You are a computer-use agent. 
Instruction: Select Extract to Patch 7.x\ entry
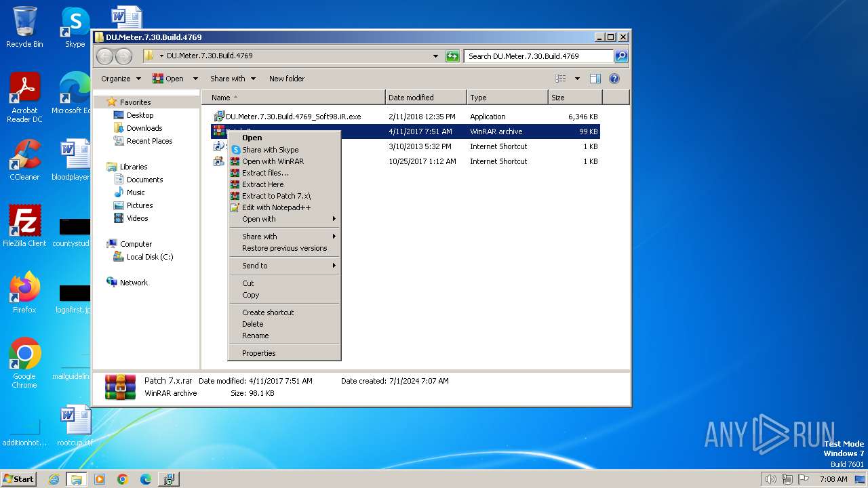tap(284, 196)
